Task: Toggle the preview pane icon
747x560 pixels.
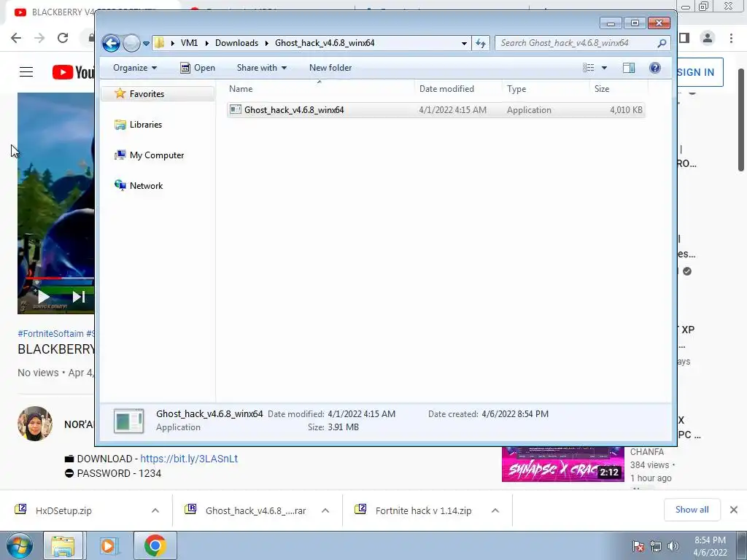Action: [629, 68]
